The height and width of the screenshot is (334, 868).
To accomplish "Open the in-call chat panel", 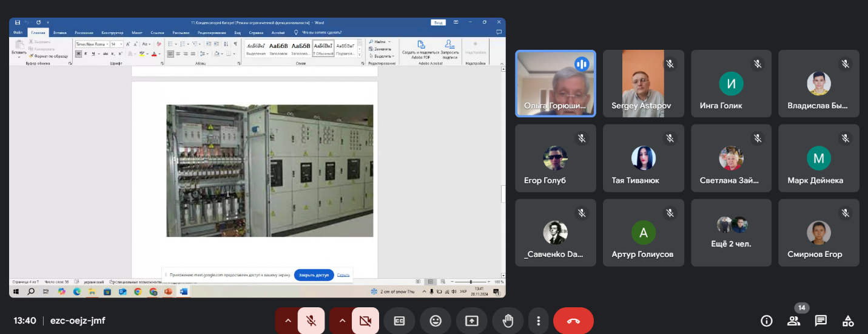I will [x=821, y=321].
